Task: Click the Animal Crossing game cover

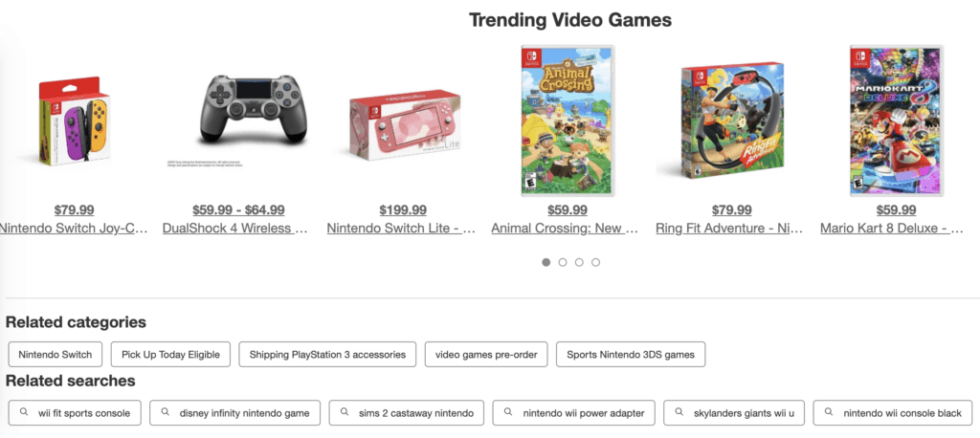Action: coord(568,121)
